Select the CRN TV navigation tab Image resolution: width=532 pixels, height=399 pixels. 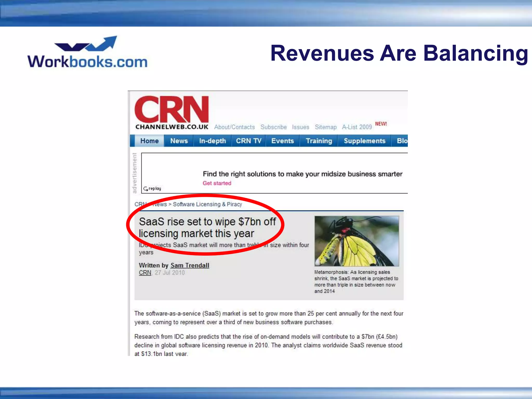pos(249,141)
